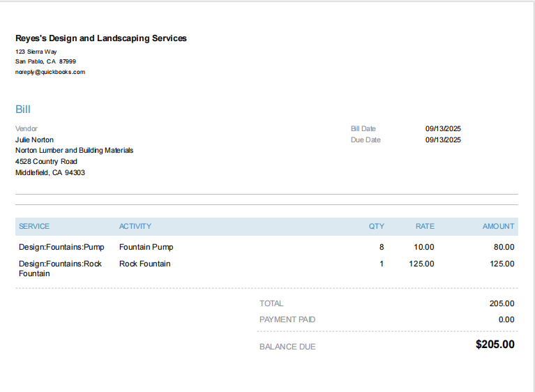Select the payment paid value 0.00
535x392 pixels.
click(x=506, y=319)
